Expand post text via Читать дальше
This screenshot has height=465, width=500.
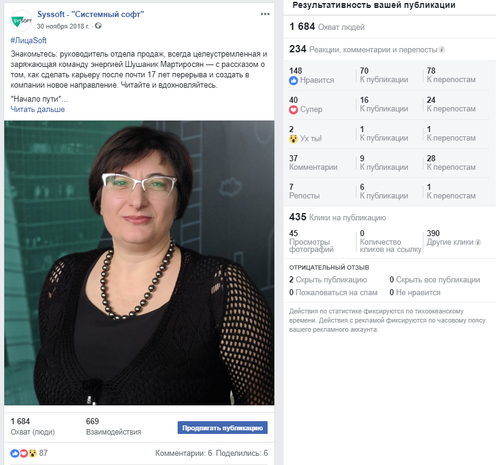coord(38,109)
